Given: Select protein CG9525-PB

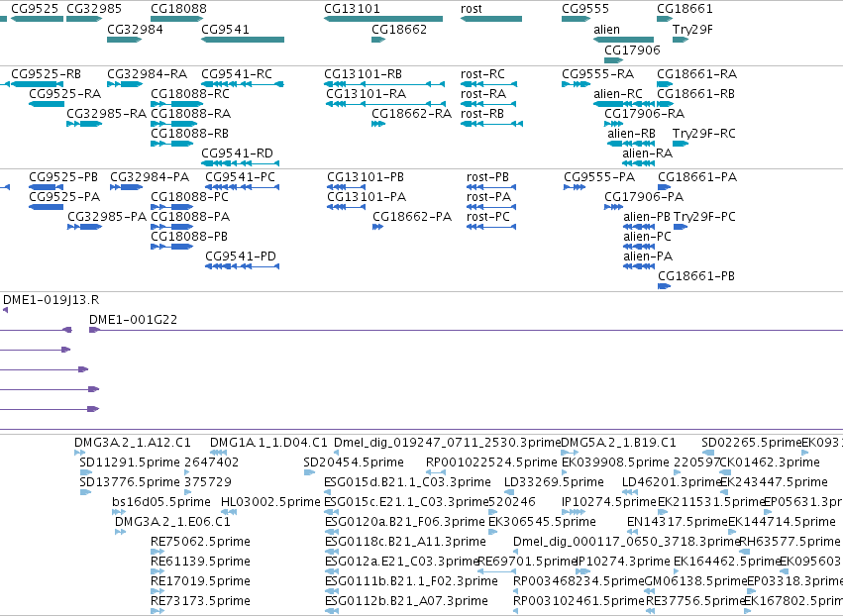Looking at the screenshot, I should 46,187.
